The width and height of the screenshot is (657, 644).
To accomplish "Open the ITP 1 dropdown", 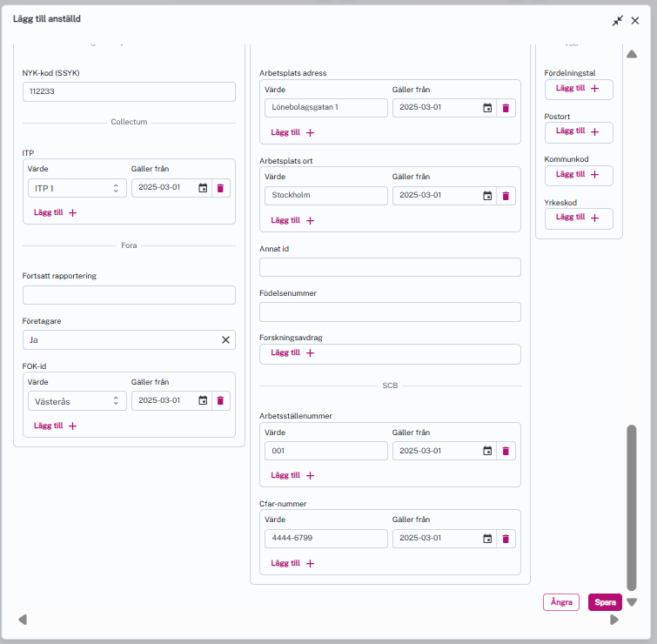I will (x=77, y=188).
